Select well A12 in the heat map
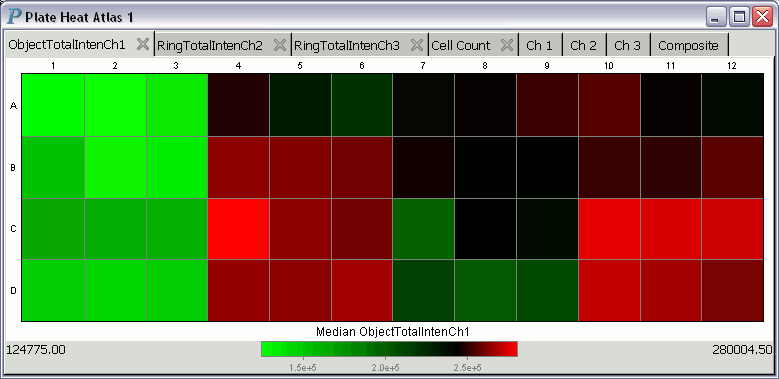 [x=732, y=105]
